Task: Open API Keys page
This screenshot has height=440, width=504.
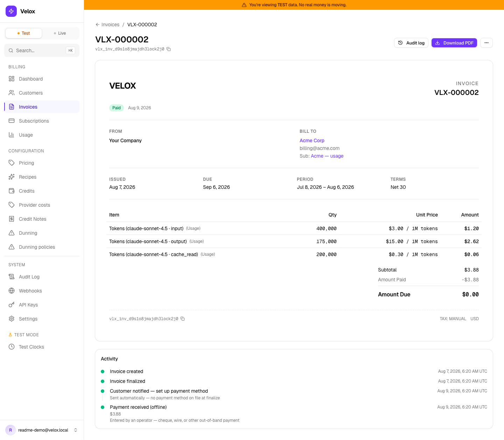Action: pos(42,305)
